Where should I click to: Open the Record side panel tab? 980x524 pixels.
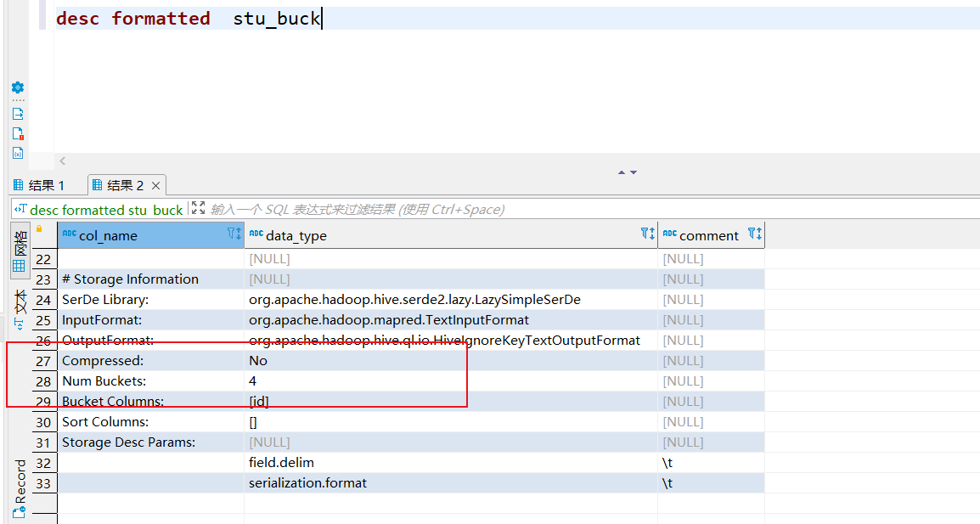(20, 487)
